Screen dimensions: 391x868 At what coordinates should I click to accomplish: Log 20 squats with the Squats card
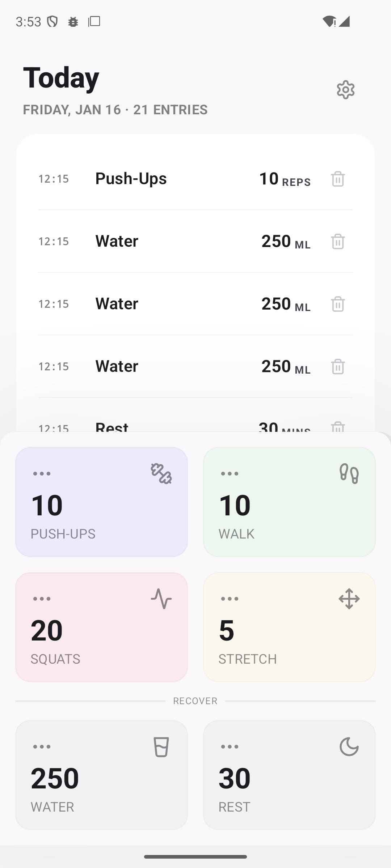[101, 633]
